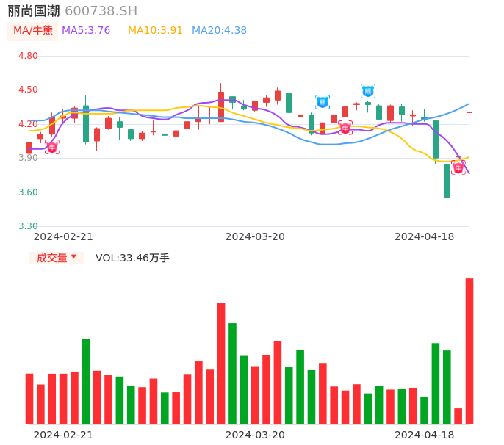Click the stock code 600738.SH

point(101,11)
